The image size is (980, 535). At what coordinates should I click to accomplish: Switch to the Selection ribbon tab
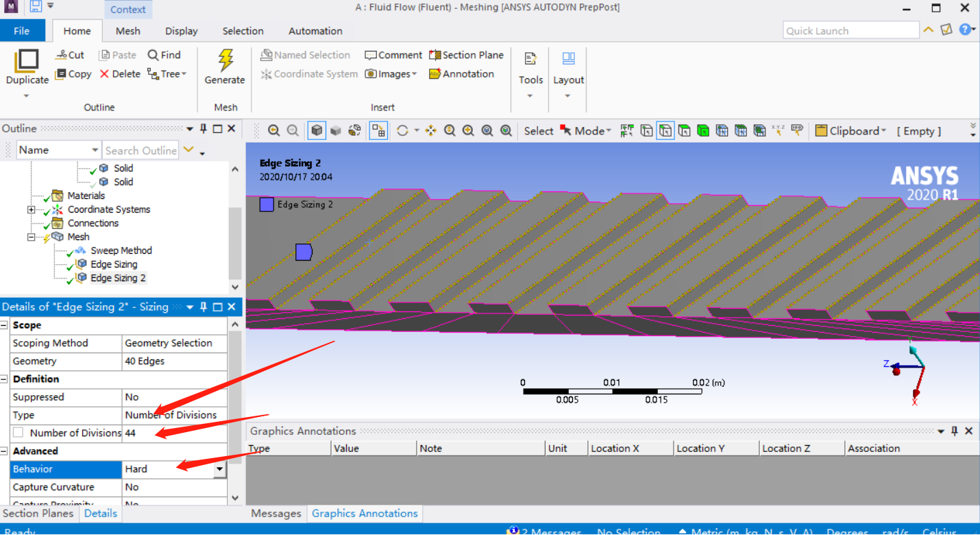243,31
